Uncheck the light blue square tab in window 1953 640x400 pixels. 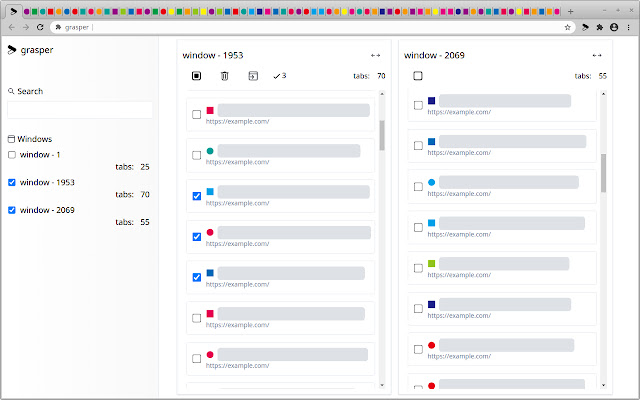[197, 196]
